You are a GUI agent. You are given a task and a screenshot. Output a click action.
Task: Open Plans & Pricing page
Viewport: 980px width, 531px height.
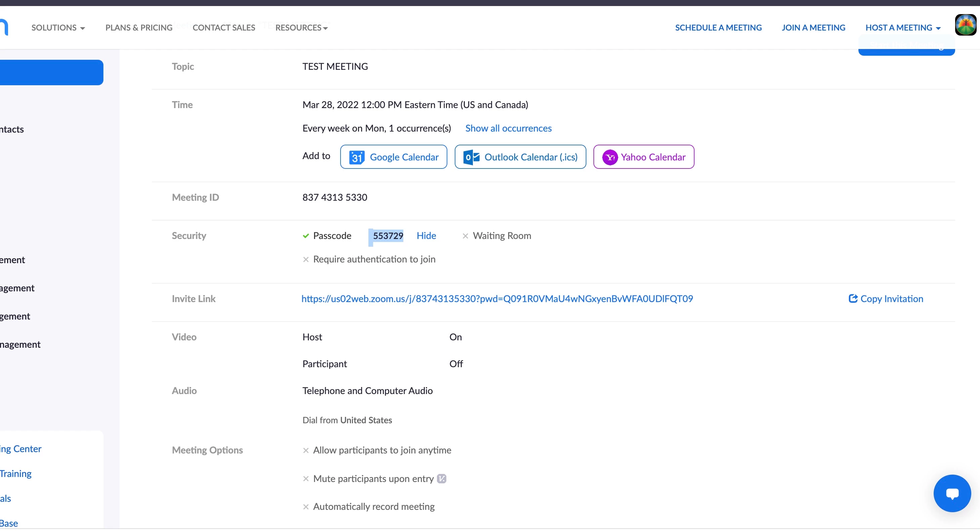(x=139, y=28)
